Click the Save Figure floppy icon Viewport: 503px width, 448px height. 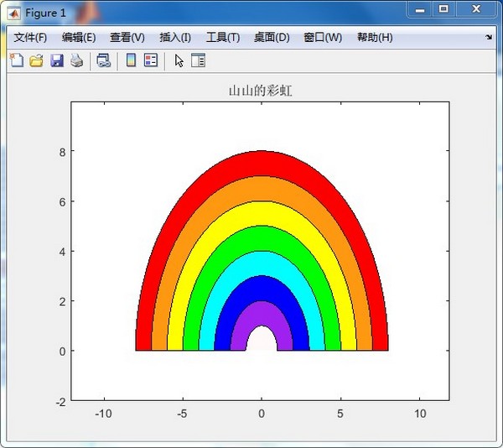click(x=57, y=60)
